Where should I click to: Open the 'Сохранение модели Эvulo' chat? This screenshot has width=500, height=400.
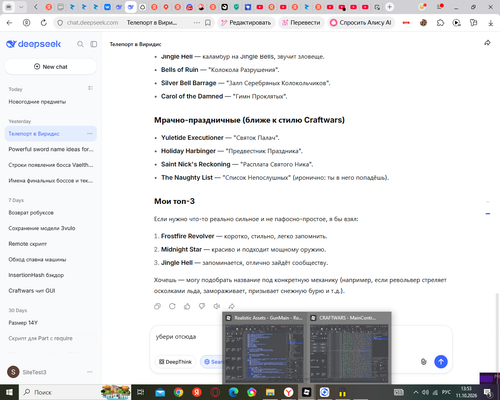point(51,228)
